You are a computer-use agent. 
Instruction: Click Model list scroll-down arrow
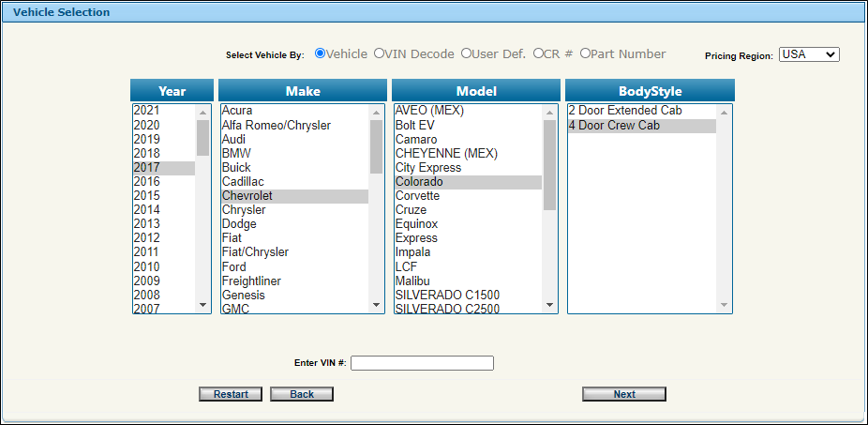click(549, 305)
